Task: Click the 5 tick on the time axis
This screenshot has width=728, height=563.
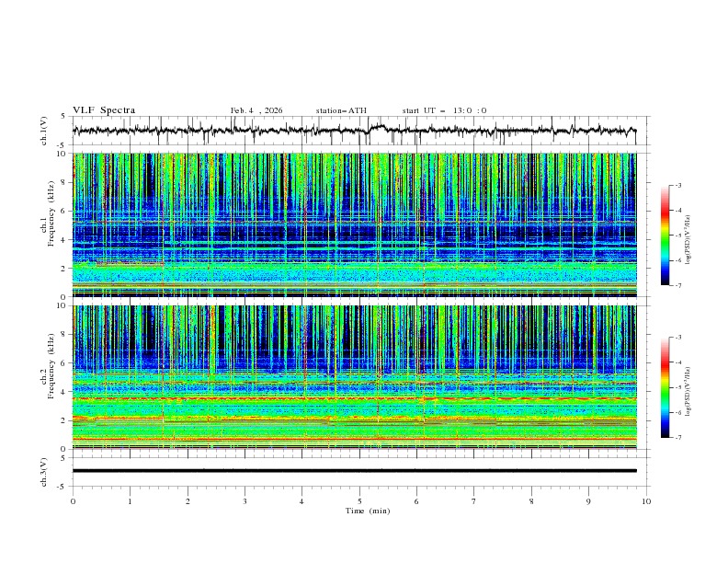Action: coord(359,501)
